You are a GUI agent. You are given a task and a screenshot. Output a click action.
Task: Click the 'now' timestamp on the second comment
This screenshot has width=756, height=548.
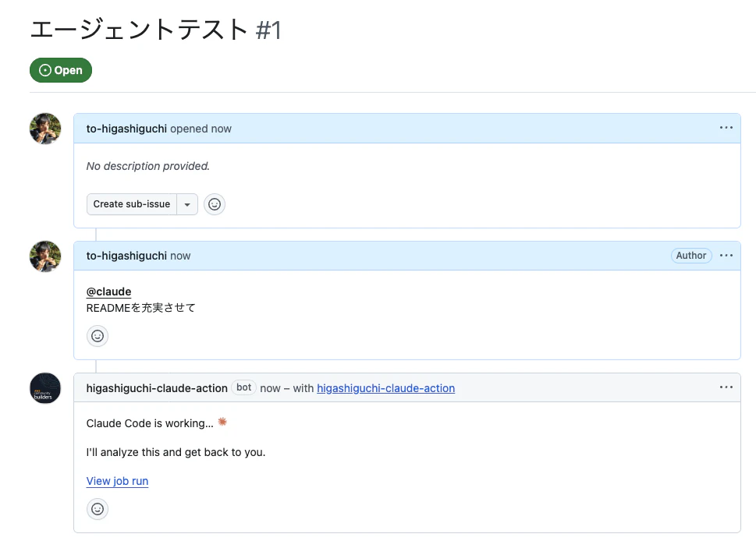click(x=182, y=255)
